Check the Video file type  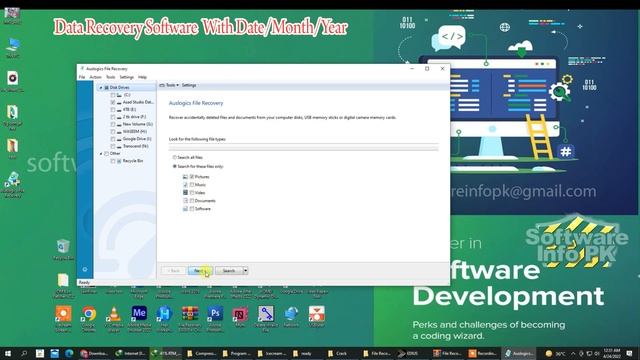(x=192, y=193)
